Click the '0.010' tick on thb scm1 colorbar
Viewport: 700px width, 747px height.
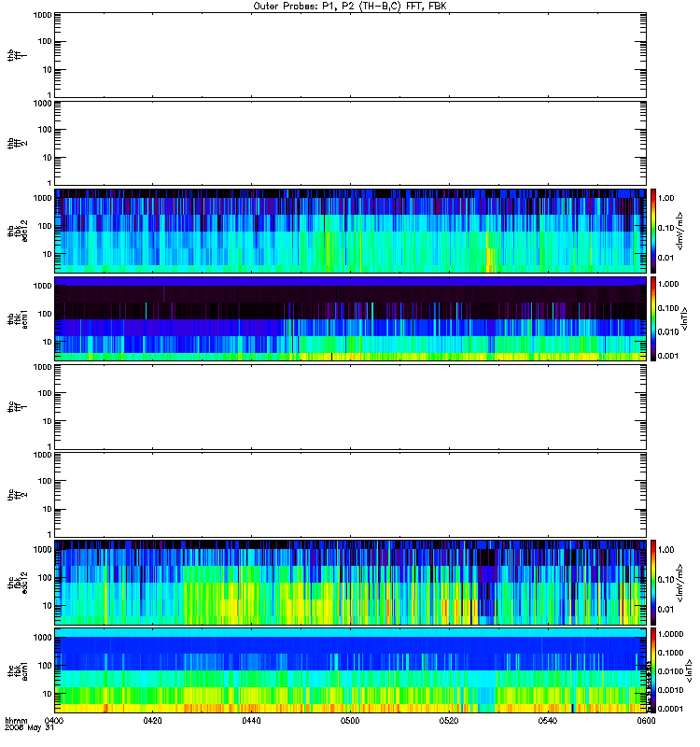(x=668, y=331)
